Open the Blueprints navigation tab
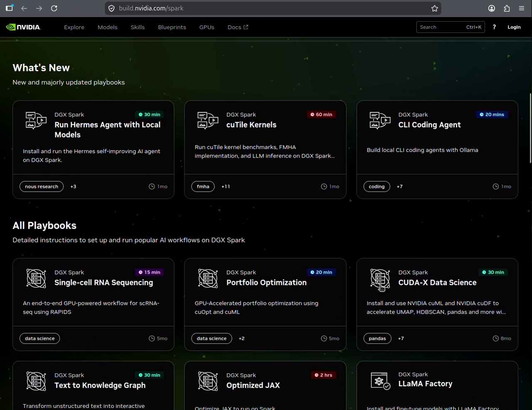 (172, 27)
